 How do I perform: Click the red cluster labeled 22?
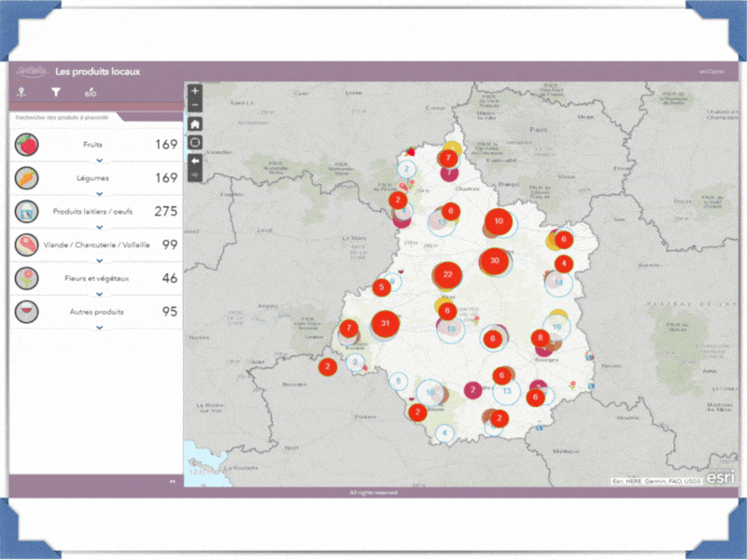coord(447,274)
